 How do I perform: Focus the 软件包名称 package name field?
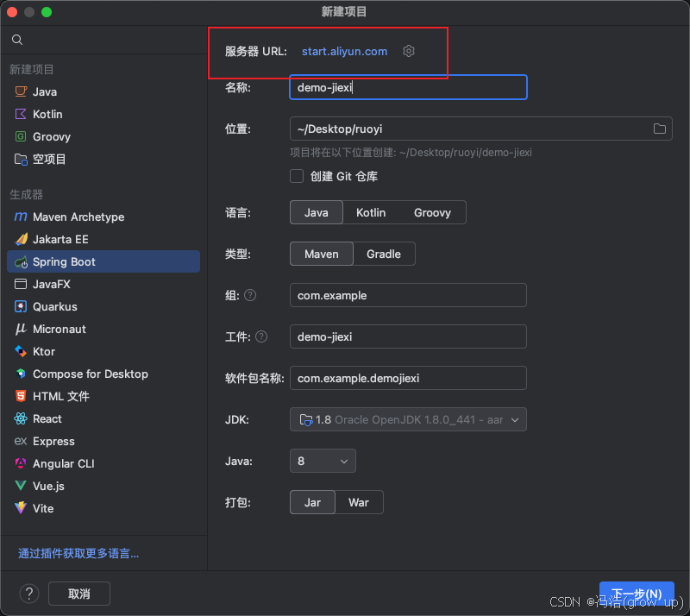pos(408,378)
